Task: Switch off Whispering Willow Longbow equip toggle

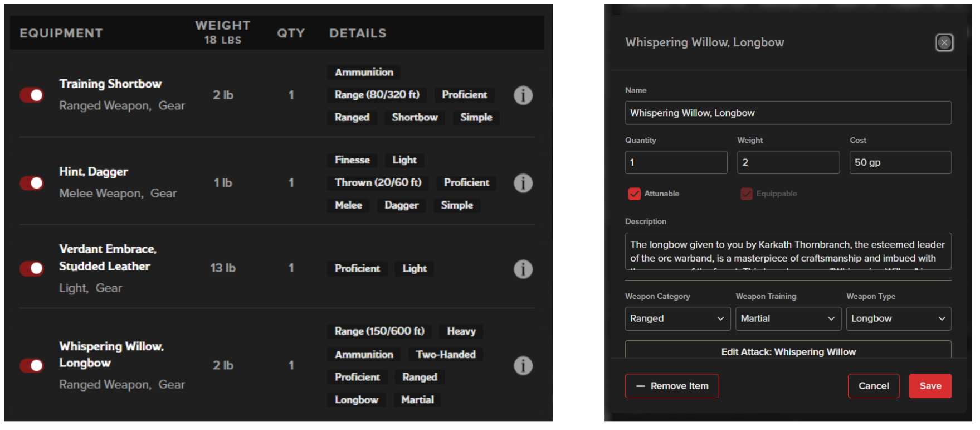Action: pyautogui.click(x=32, y=366)
